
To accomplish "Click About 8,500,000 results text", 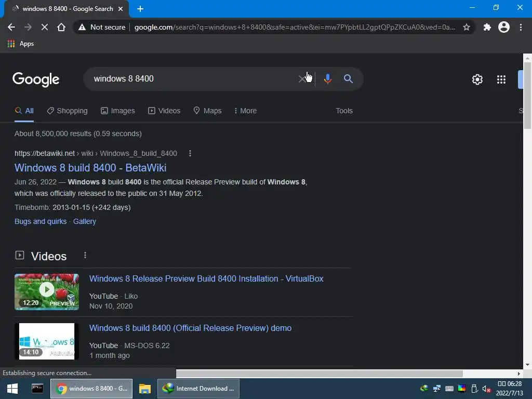I will [x=78, y=134].
